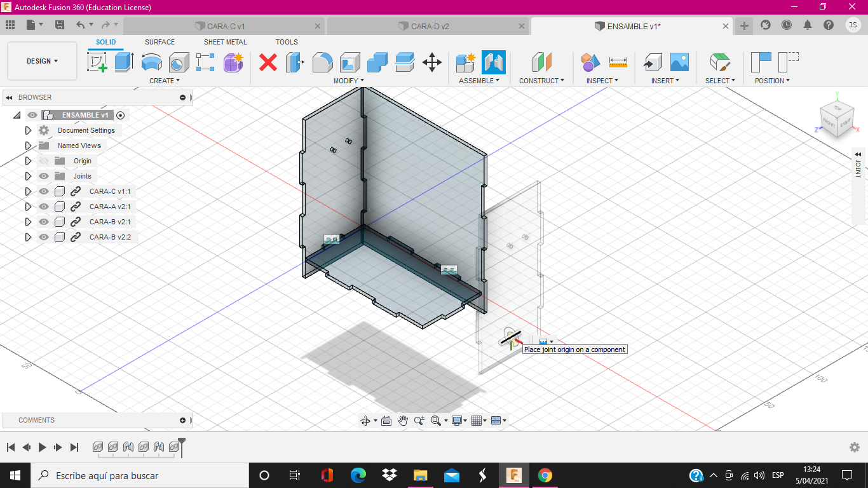Open the Help question mark

click(829, 25)
